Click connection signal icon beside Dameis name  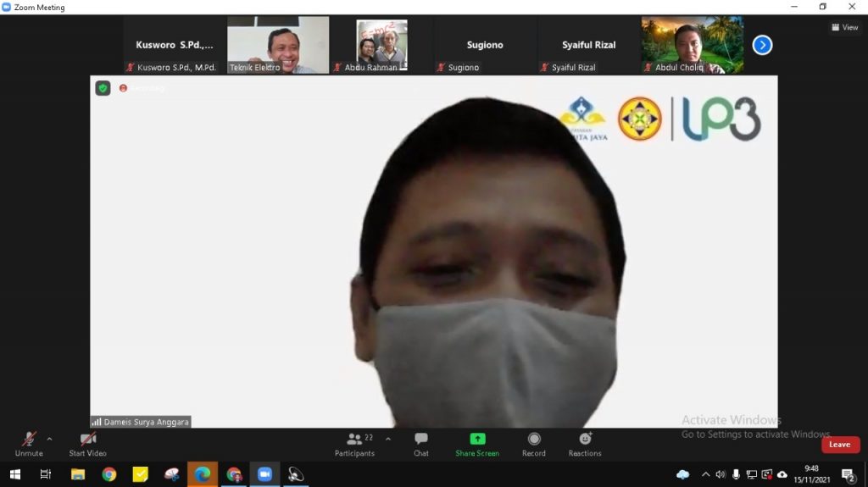97,422
